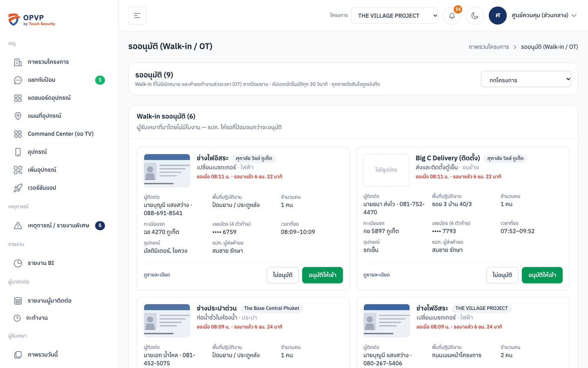Open ID card photo on THE VILLAGE PROJECT card
The width and height of the screenshot is (588, 368).
coord(387,321)
